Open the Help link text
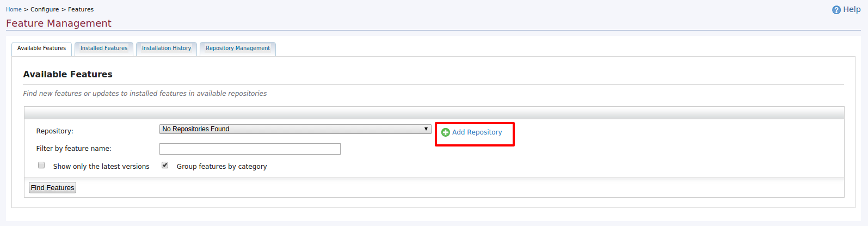Screen dimensions: 868x226 pyautogui.click(x=852, y=9)
